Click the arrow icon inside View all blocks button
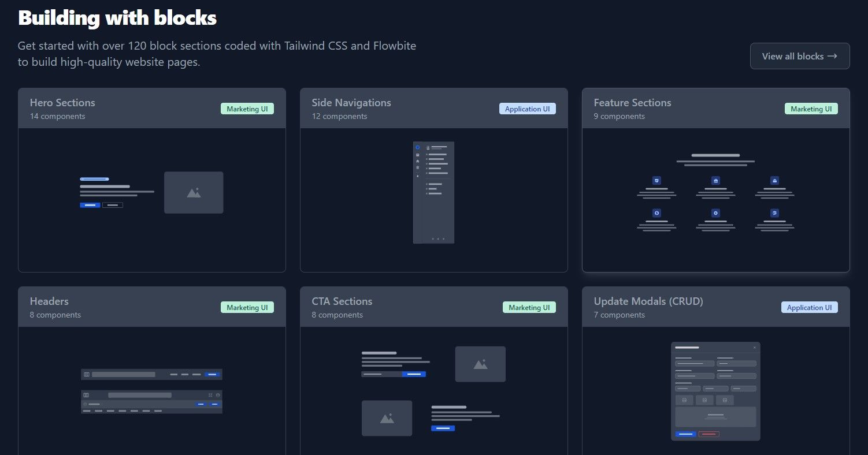The width and height of the screenshot is (868, 455). [832, 56]
